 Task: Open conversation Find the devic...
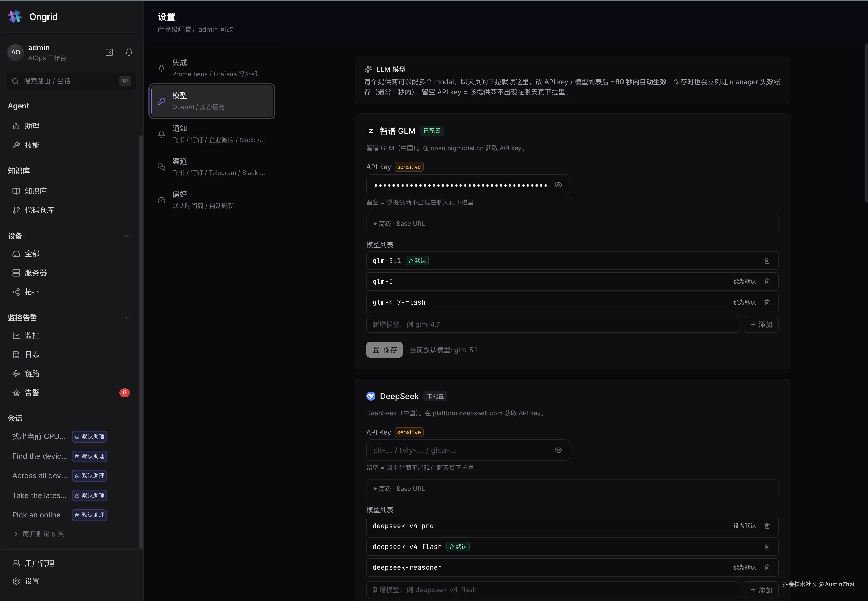pyautogui.click(x=40, y=456)
